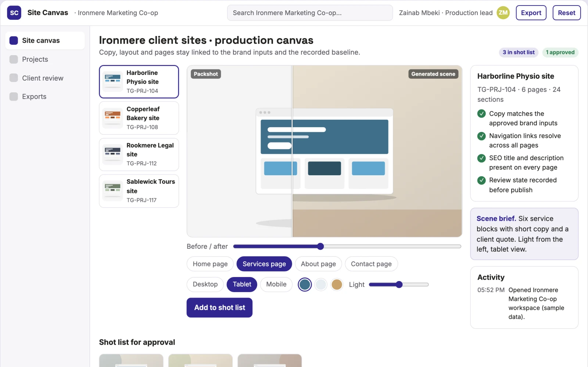588x367 pixels.
Task: Click Copperleaf Bakery site thumbnail icon
Action: (112, 118)
